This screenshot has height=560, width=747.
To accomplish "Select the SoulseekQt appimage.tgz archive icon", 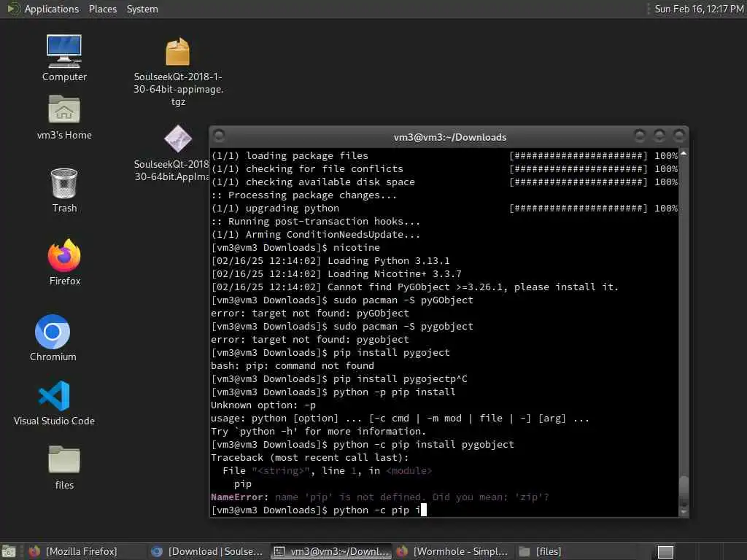I will 178,71.
